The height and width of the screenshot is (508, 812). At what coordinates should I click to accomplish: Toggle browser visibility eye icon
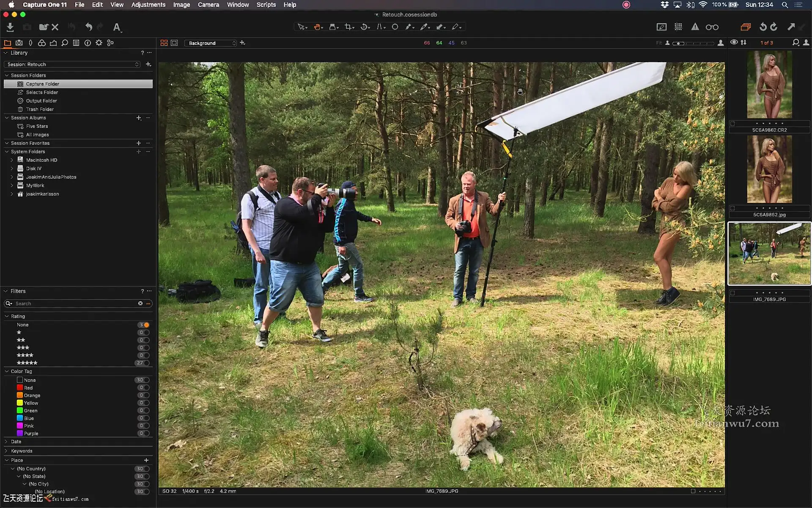(x=734, y=42)
